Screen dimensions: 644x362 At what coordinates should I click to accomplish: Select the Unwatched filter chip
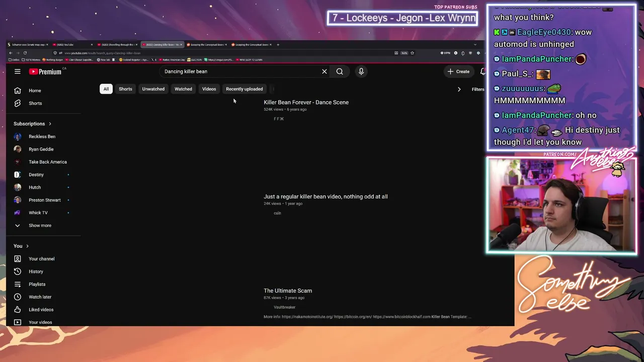point(153,89)
